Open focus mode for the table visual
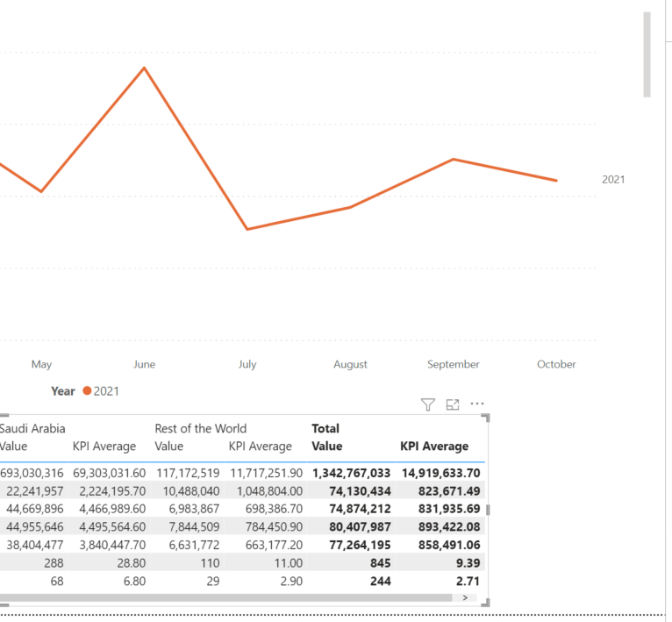Image resolution: width=672 pixels, height=622 pixels. point(453,404)
